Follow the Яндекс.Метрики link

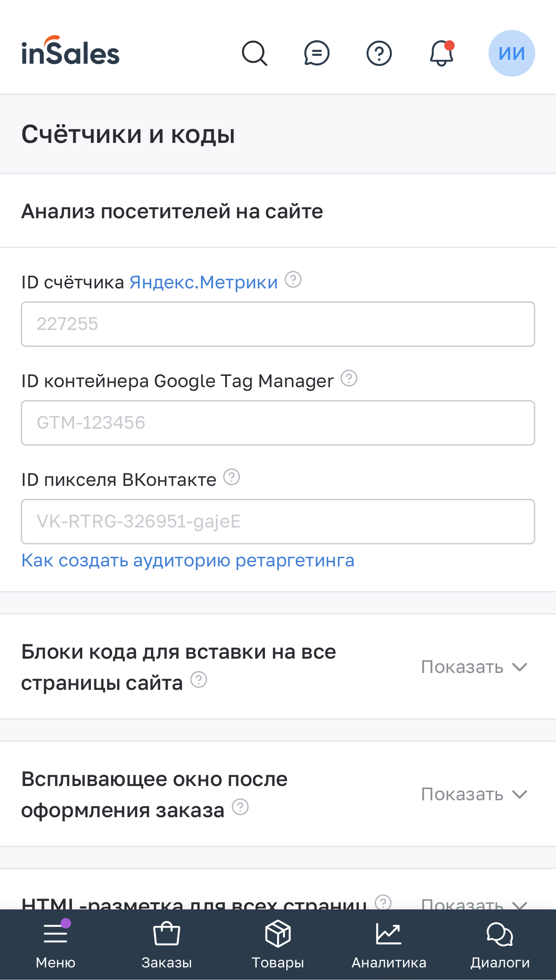204,282
